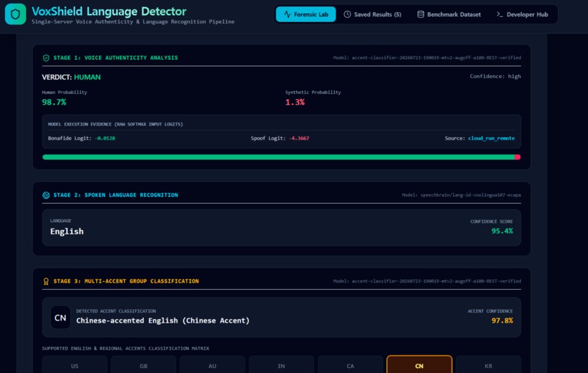Click the 95.4% confidence score

point(502,231)
